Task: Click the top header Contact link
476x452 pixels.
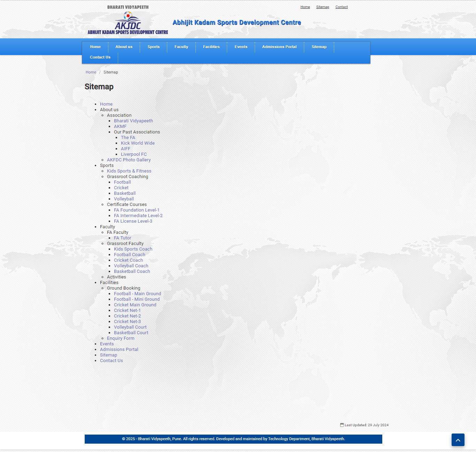Action: pos(341,7)
